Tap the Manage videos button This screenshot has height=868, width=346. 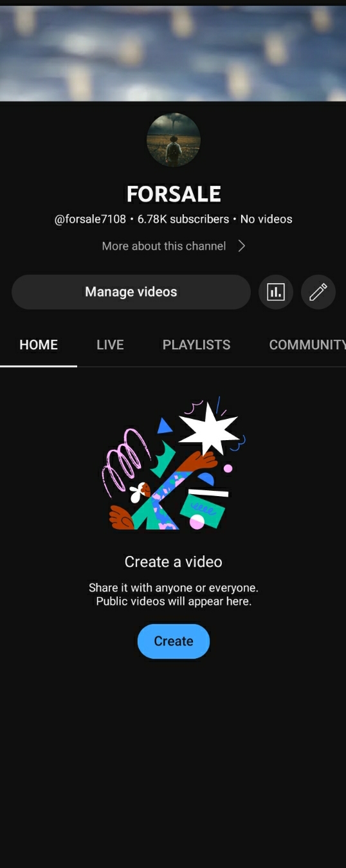[131, 292]
